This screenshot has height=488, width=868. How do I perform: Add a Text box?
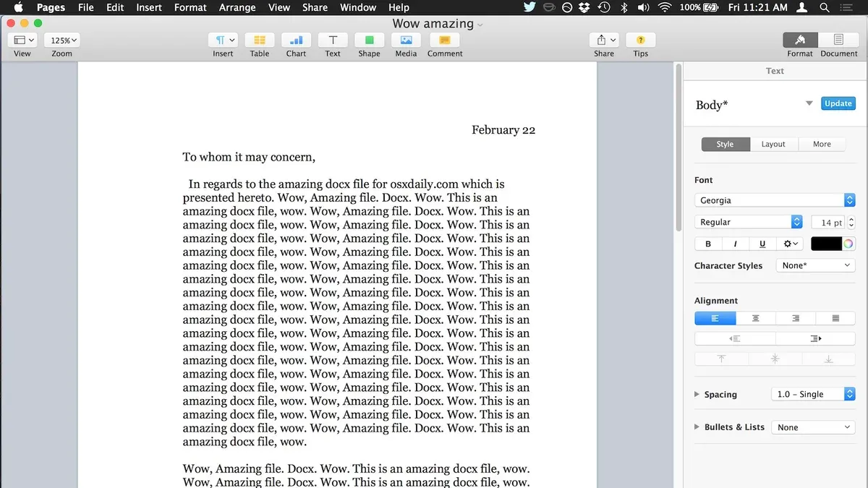coord(333,40)
